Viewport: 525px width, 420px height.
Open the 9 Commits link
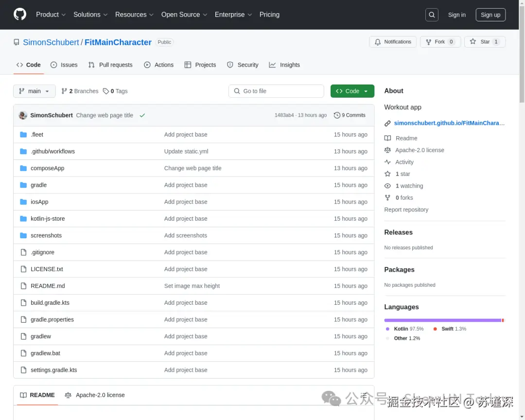tap(350, 115)
